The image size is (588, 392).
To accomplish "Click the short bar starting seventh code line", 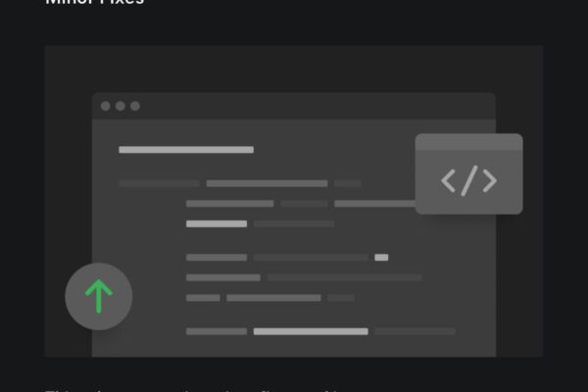I will coord(203,298).
